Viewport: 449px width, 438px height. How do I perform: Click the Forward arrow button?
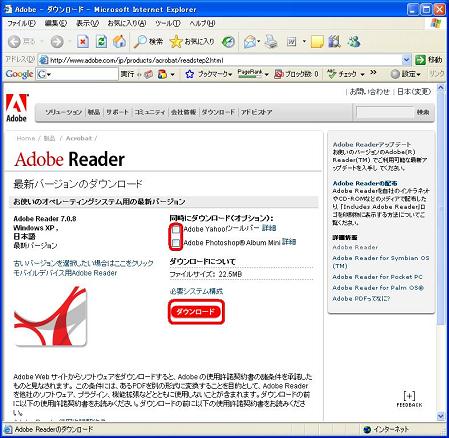(x=57, y=42)
